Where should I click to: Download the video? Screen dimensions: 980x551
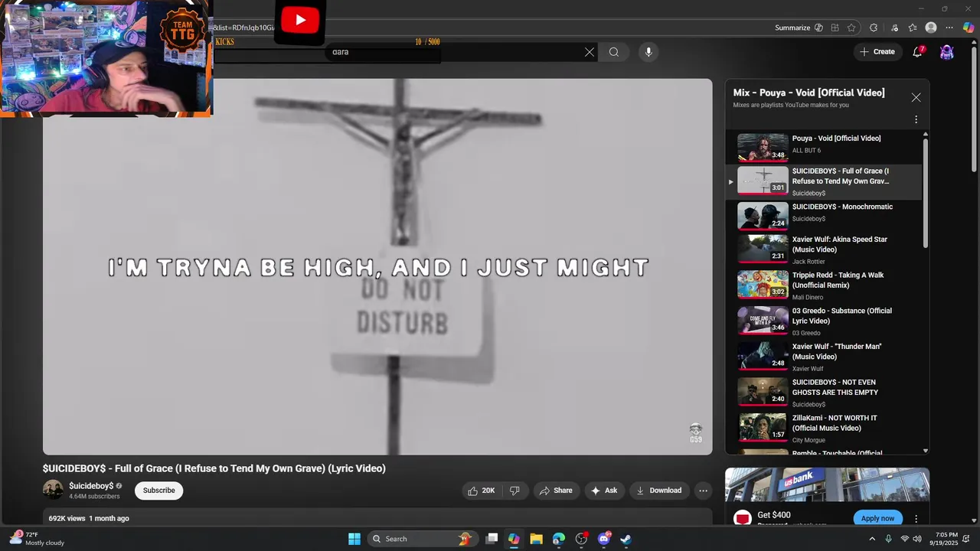pyautogui.click(x=659, y=491)
